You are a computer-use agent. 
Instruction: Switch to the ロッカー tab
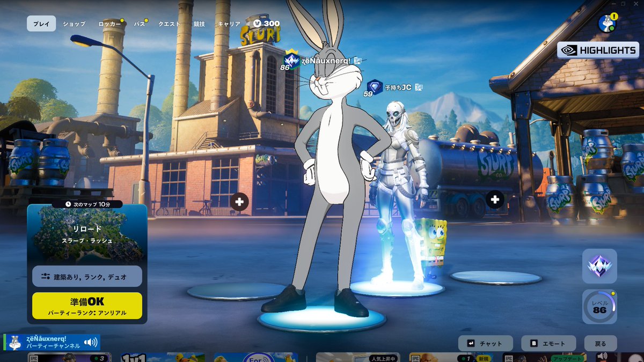(x=109, y=24)
